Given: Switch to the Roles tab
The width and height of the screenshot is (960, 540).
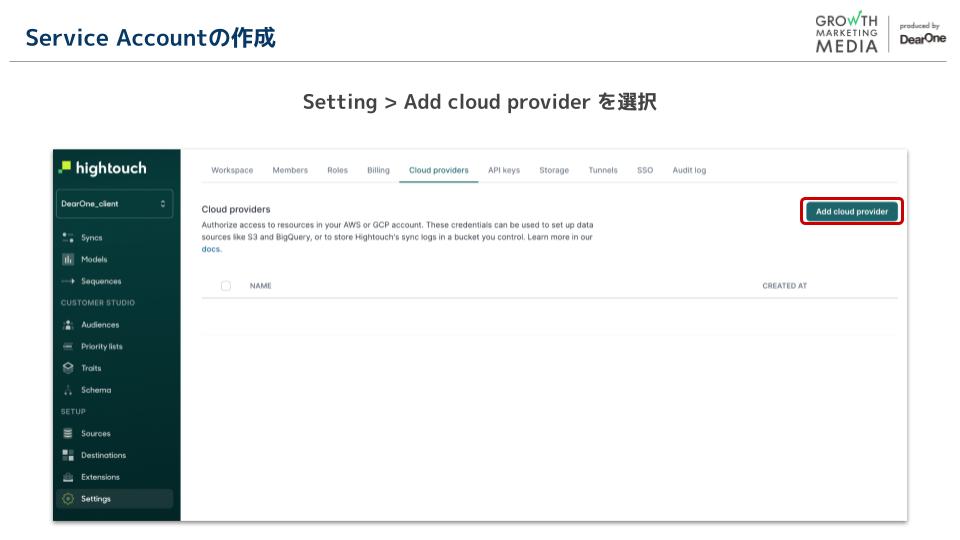Looking at the screenshot, I should [x=337, y=170].
